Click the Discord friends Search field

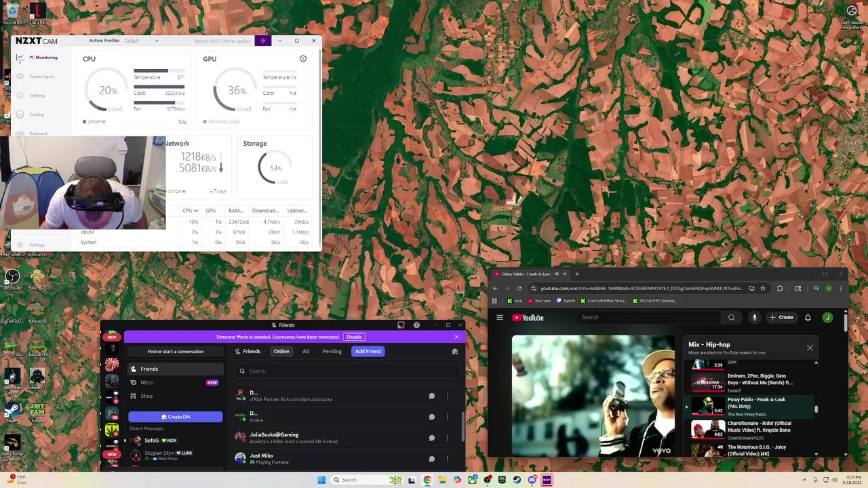tap(348, 371)
